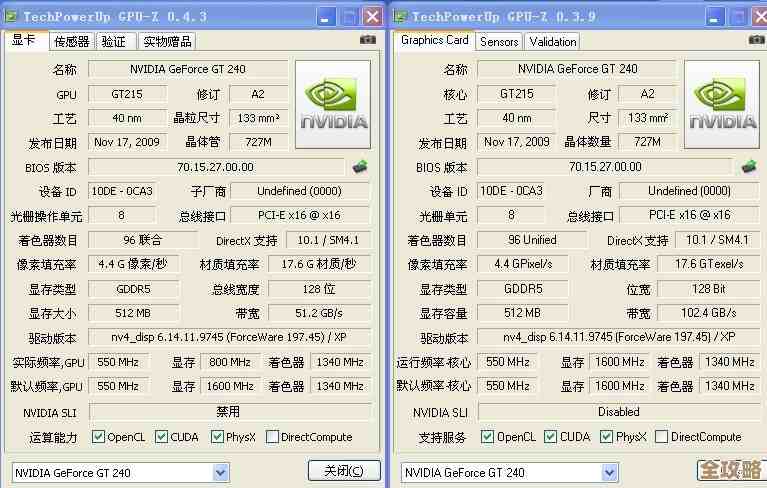Screen dimensions: 767x488
Task: Open the GPU selector dropdown in GPU-Z 0.3.9
Action: coord(609,472)
